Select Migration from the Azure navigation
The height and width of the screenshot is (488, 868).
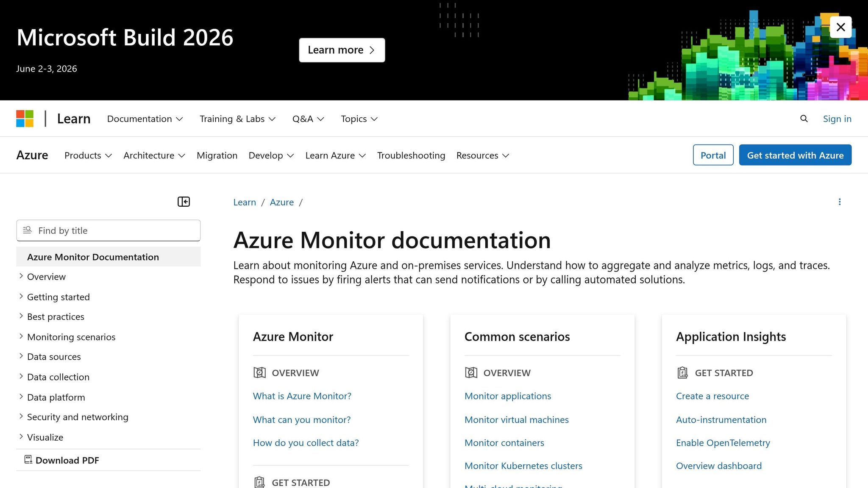click(x=217, y=155)
